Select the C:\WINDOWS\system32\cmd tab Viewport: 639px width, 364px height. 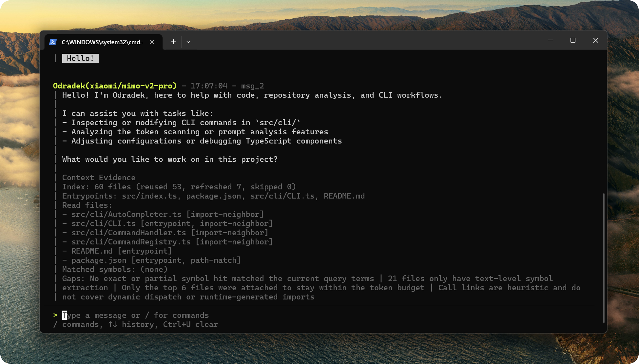102,42
